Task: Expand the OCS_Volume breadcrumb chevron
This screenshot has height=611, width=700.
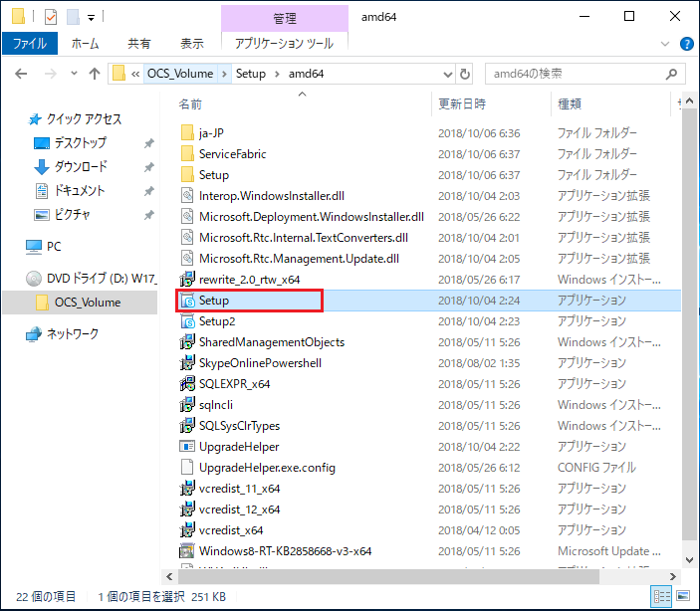Action: point(225,74)
